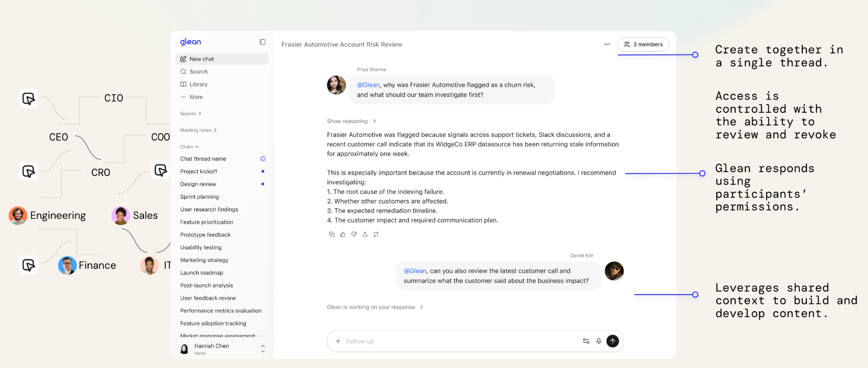Click the Glean cursor icon near COO

pyautogui.click(x=161, y=170)
